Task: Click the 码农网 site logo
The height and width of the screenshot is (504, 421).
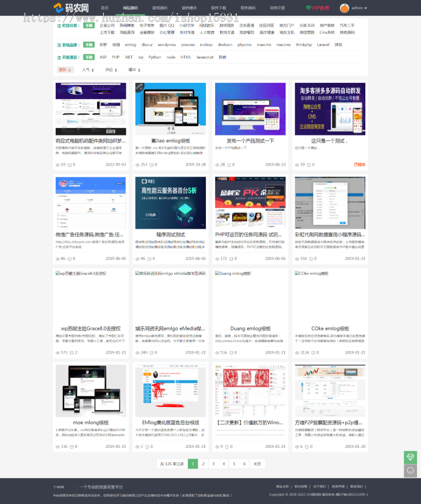Action: pyautogui.click(x=71, y=7)
